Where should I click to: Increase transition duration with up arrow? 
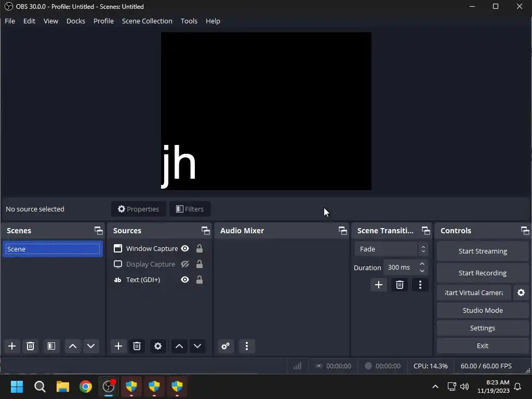click(422, 263)
